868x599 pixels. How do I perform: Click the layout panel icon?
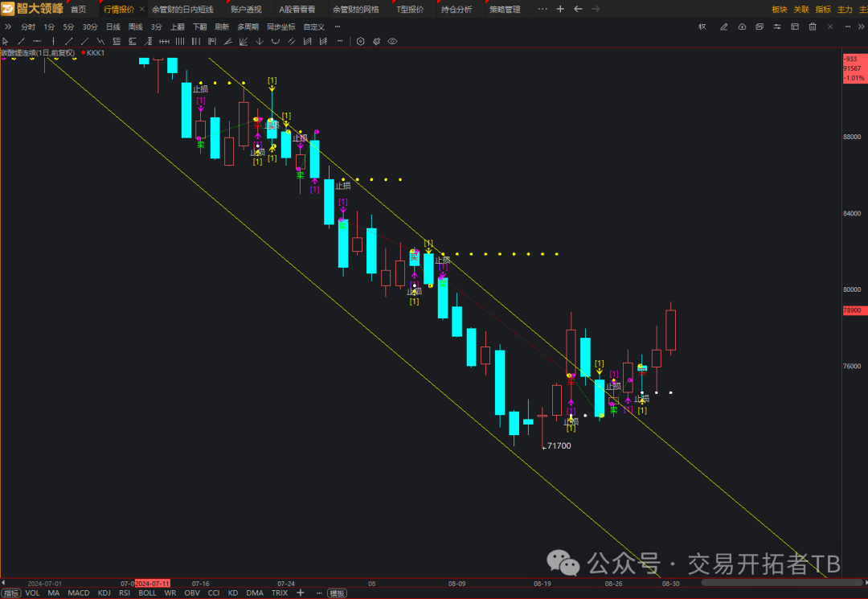click(795, 27)
